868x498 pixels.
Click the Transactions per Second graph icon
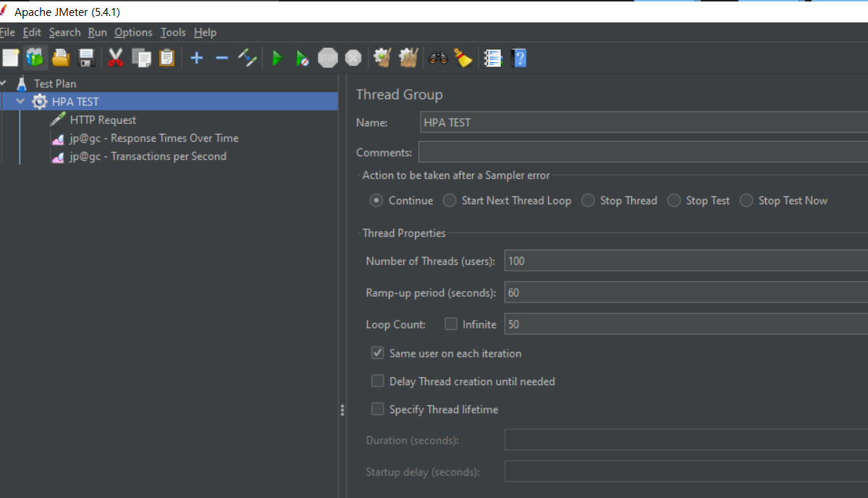[x=58, y=157]
